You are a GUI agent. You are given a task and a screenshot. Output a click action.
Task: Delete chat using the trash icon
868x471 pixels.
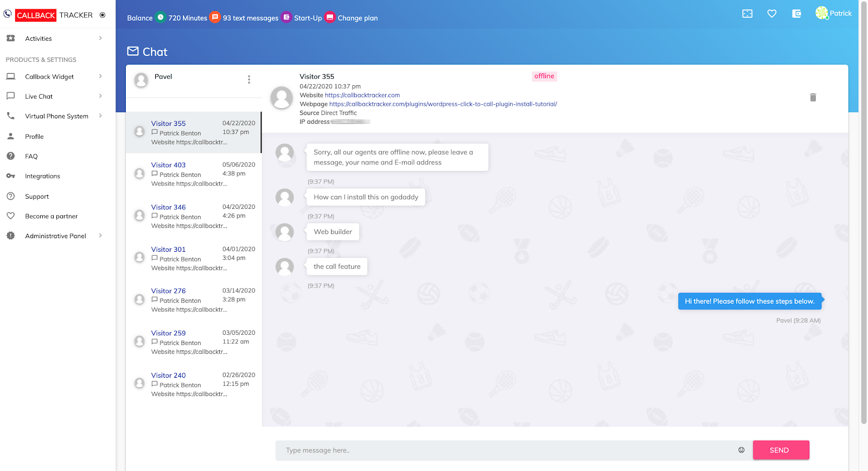pos(813,98)
